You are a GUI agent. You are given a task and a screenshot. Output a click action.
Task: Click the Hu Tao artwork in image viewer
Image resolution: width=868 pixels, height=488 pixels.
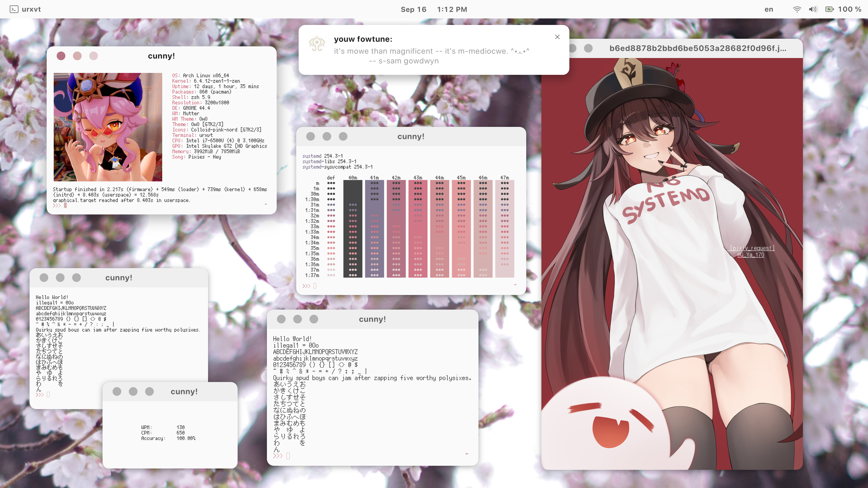pos(672,264)
